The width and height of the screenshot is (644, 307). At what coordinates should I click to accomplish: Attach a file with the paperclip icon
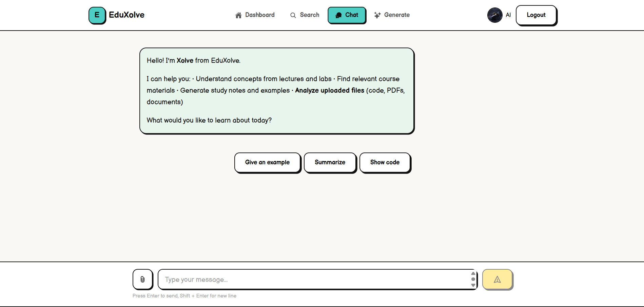pos(142,279)
